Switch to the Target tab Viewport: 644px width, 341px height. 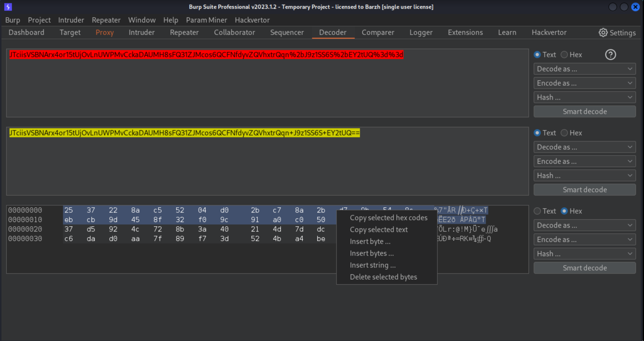click(x=70, y=32)
